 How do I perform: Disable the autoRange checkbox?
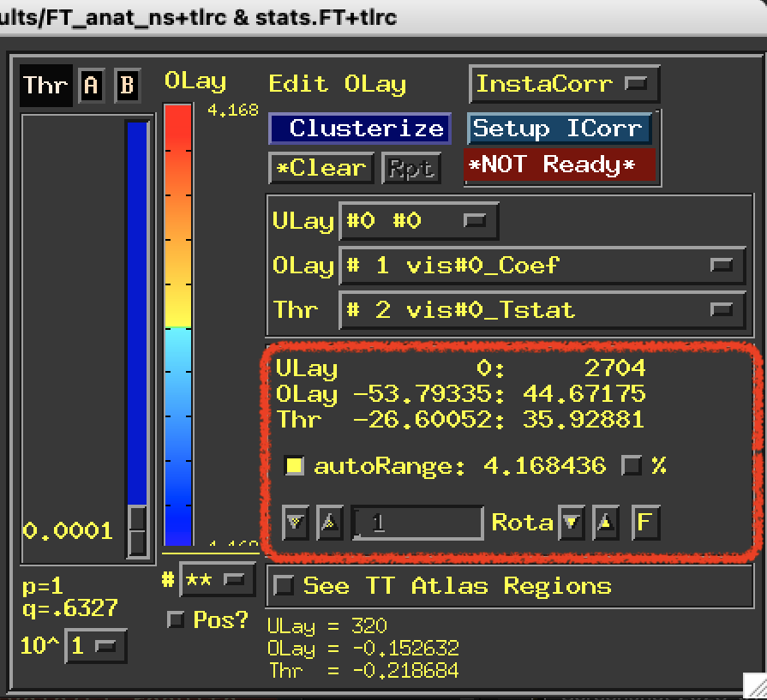(x=295, y=466)
